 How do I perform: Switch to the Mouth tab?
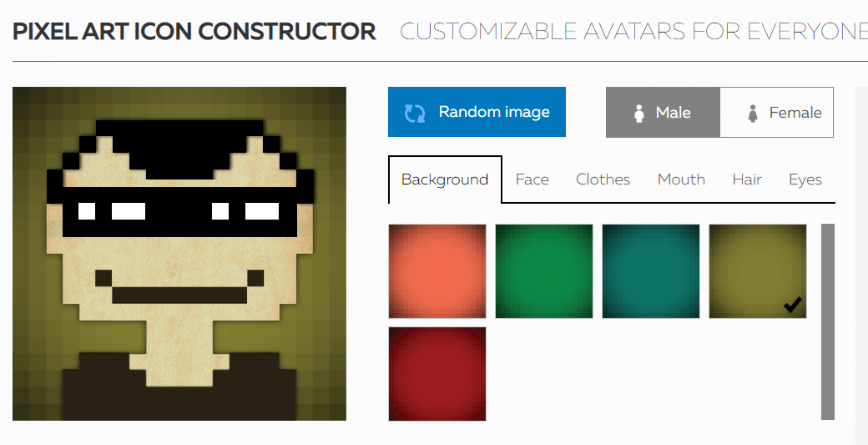pos(681,180)
